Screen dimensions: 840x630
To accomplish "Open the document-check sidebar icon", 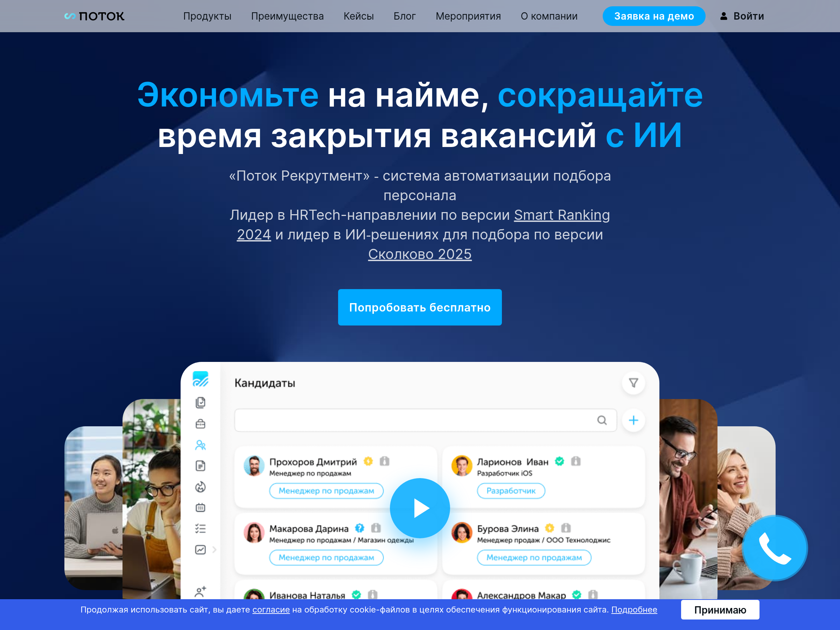I will [x=201, y=402].
